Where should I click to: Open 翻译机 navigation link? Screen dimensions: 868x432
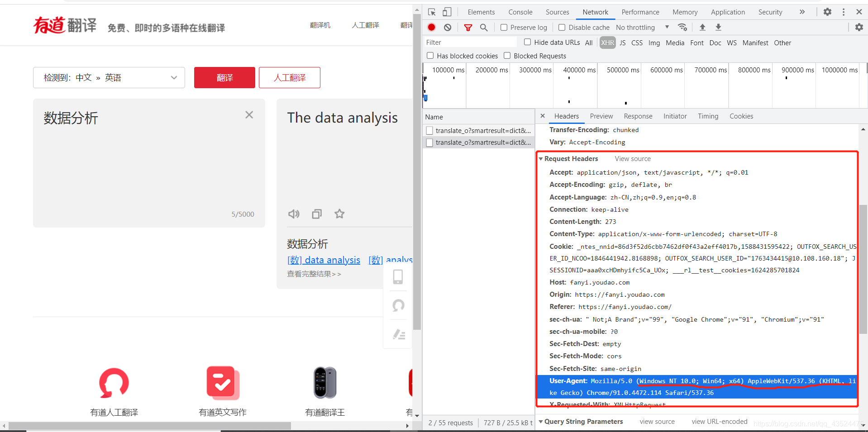pyautogui.click(x=320, y=25)
